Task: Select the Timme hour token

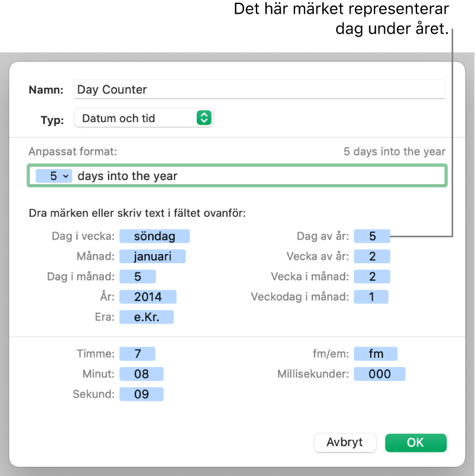Action: click(138, 354)
